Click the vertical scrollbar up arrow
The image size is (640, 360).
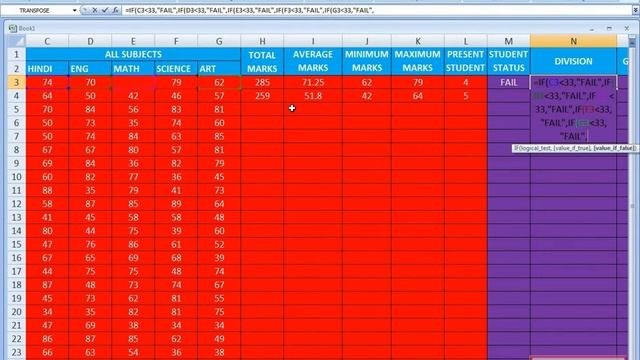pyautogui.click(x=632, y=42)
